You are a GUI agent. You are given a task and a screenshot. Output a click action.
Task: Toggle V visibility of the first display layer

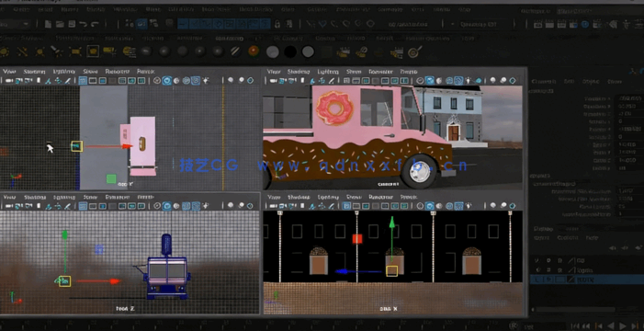click(537, 261)
